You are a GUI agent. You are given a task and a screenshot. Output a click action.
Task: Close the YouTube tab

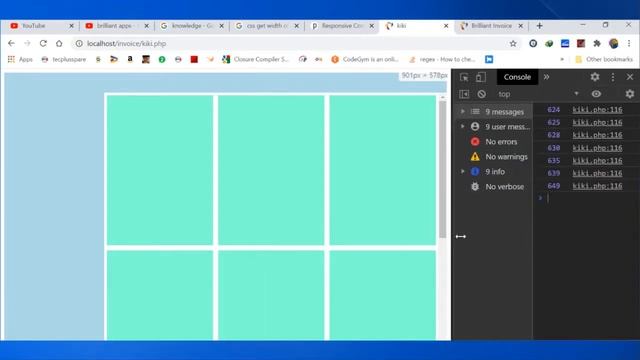click(71, 26)
